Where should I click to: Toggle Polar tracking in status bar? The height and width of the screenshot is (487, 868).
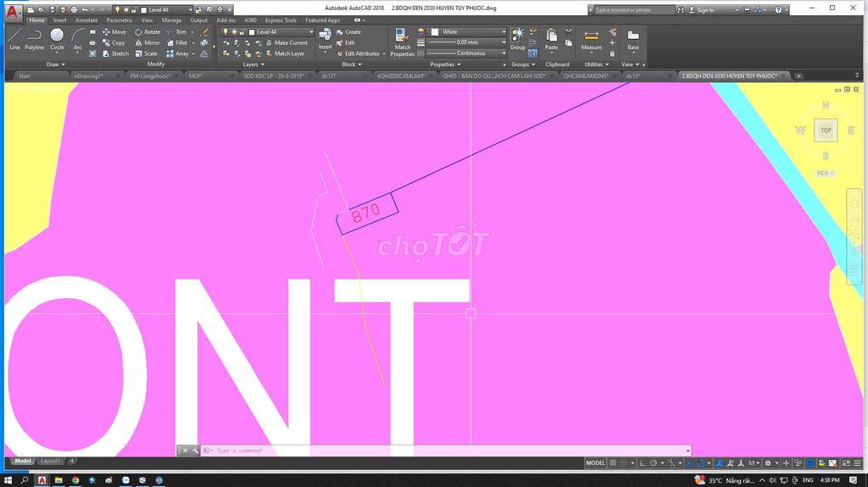tap(654, 463)
